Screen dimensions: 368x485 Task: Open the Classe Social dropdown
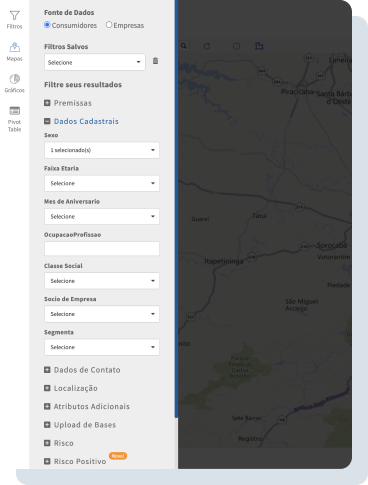click(102, 281)
